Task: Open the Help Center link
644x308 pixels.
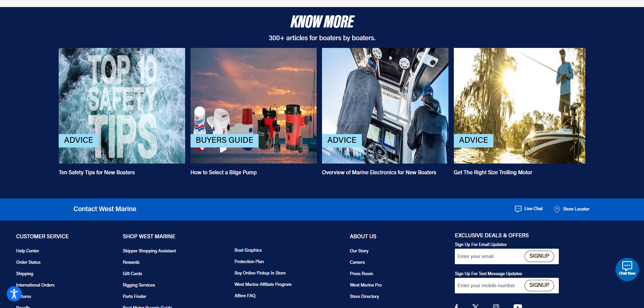Action: (x=28, y=251)
